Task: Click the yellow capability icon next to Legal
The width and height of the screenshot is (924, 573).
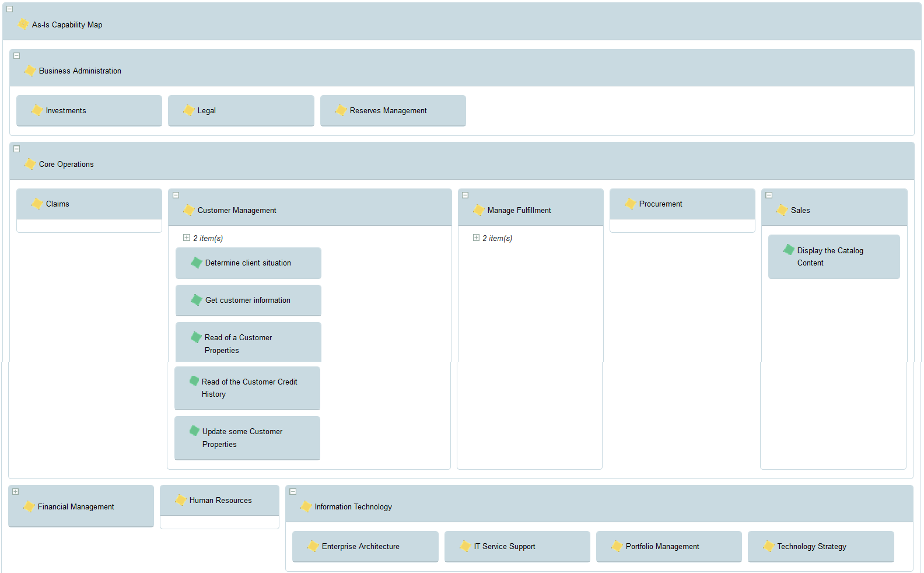Action: 188,110
